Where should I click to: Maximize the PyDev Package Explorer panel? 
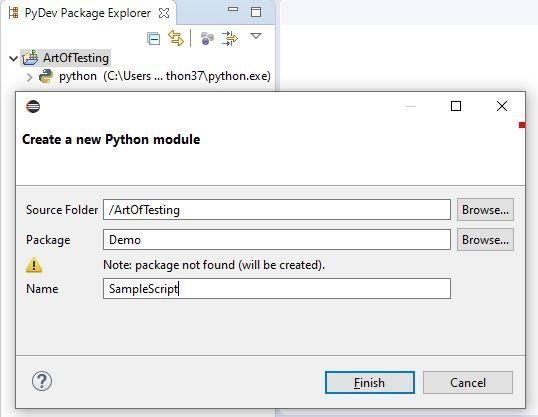pos(256,12)
